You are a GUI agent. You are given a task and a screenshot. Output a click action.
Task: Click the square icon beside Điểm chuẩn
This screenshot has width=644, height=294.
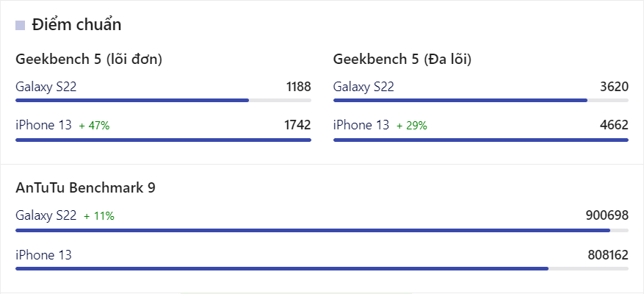tap(20, 26)
